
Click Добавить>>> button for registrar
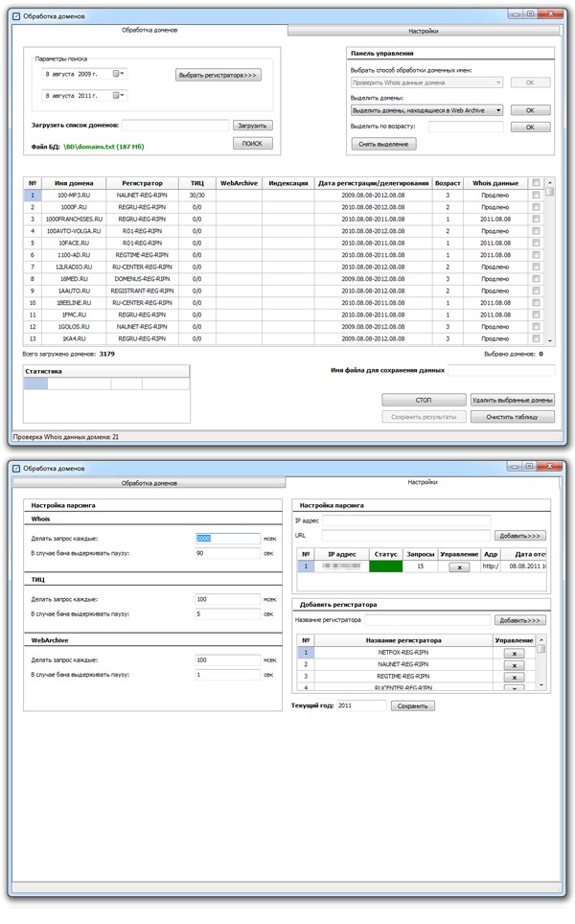point(519,620)
